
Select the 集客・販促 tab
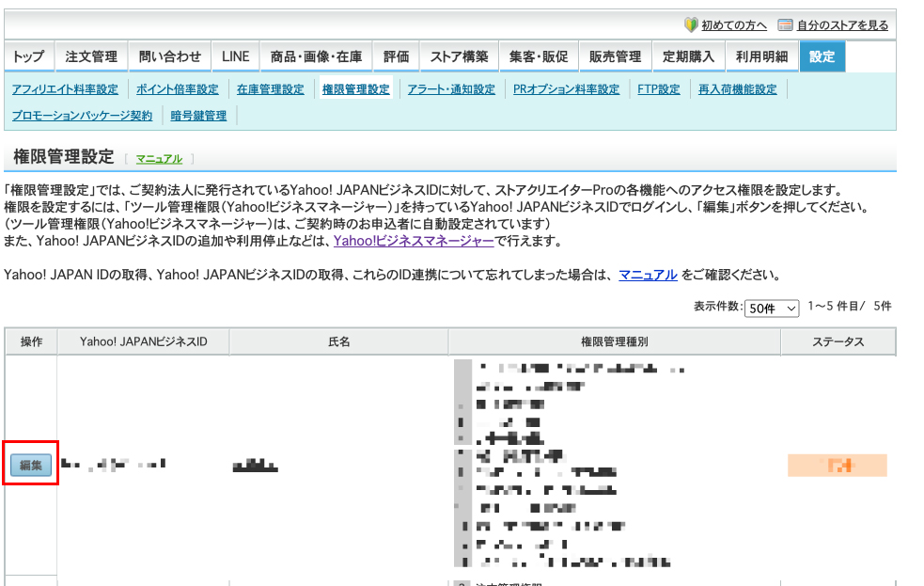[x=538, y=56]
